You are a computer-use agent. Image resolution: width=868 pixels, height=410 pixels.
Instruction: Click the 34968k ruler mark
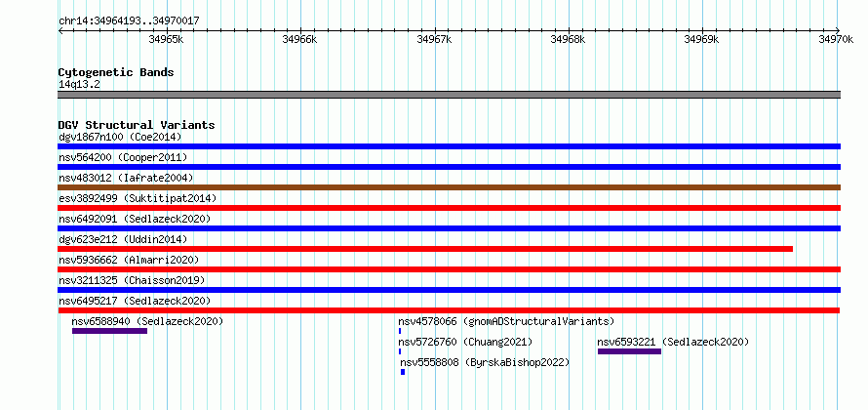click(x=568, y=39)
